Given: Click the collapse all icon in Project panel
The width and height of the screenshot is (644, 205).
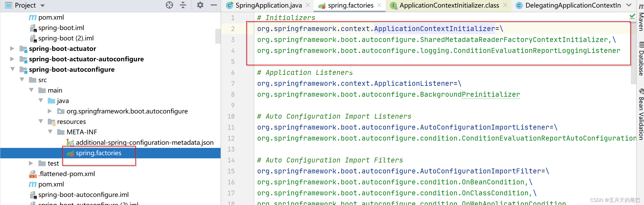Looking at the screenshot, I should (x=183, y=5).
